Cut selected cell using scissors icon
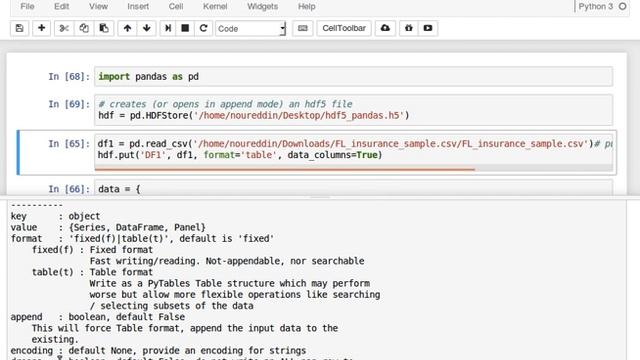The height and width of the screenshot is (360, 640). (x=64, y=28)
